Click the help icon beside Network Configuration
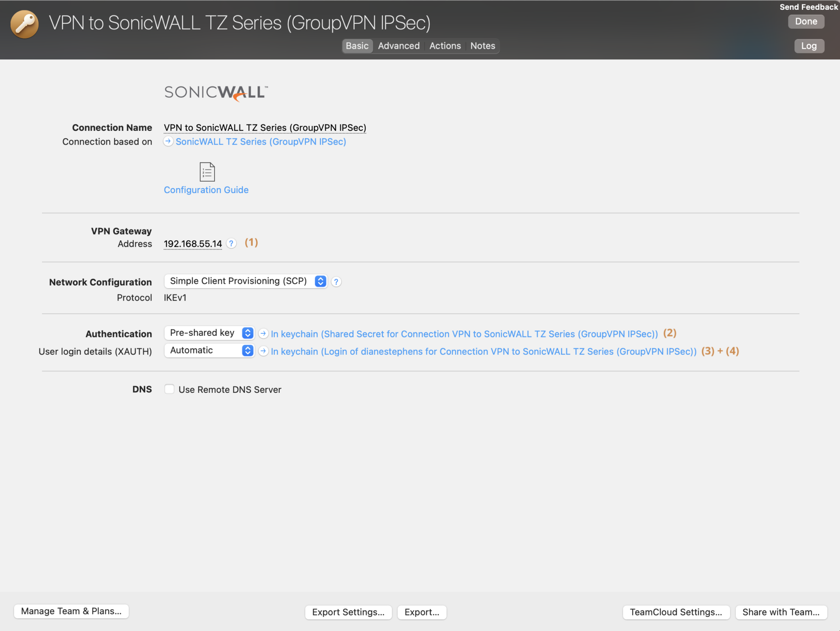 point(336,281)
